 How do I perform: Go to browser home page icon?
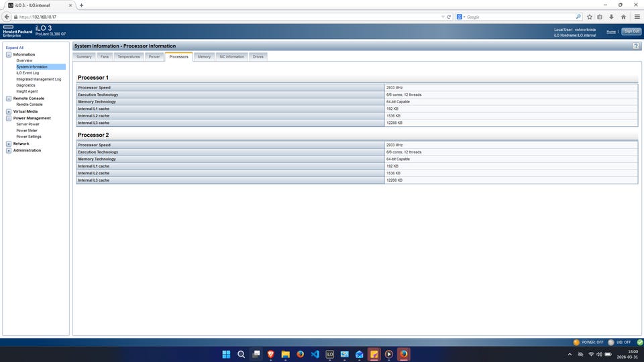point(624,17)
